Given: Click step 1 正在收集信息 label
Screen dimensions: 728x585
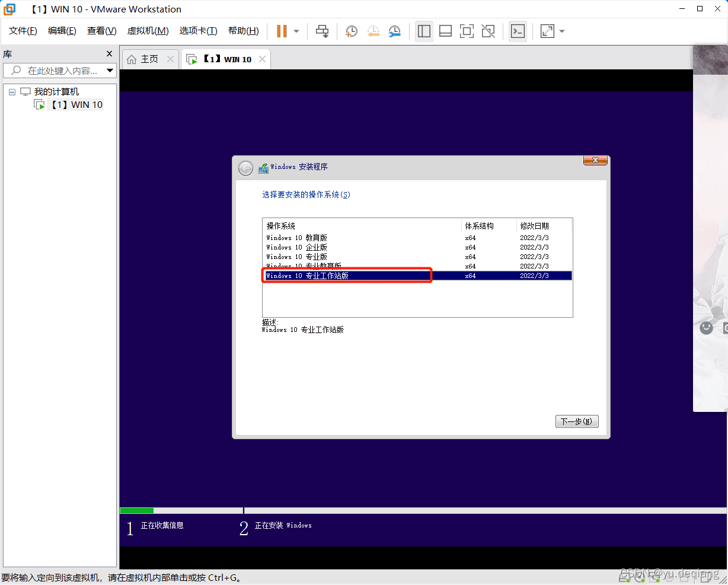Looking at the screenshot, I should click(162, 525).
